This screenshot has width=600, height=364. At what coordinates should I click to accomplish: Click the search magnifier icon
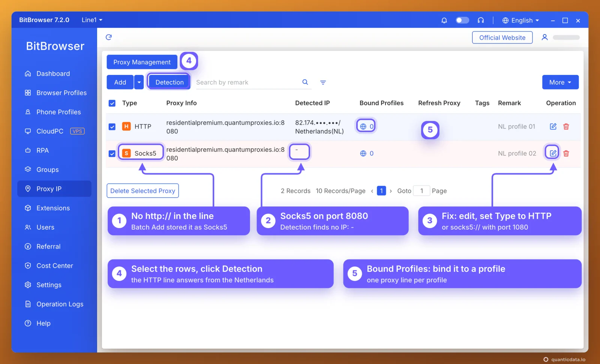[305, 82]
